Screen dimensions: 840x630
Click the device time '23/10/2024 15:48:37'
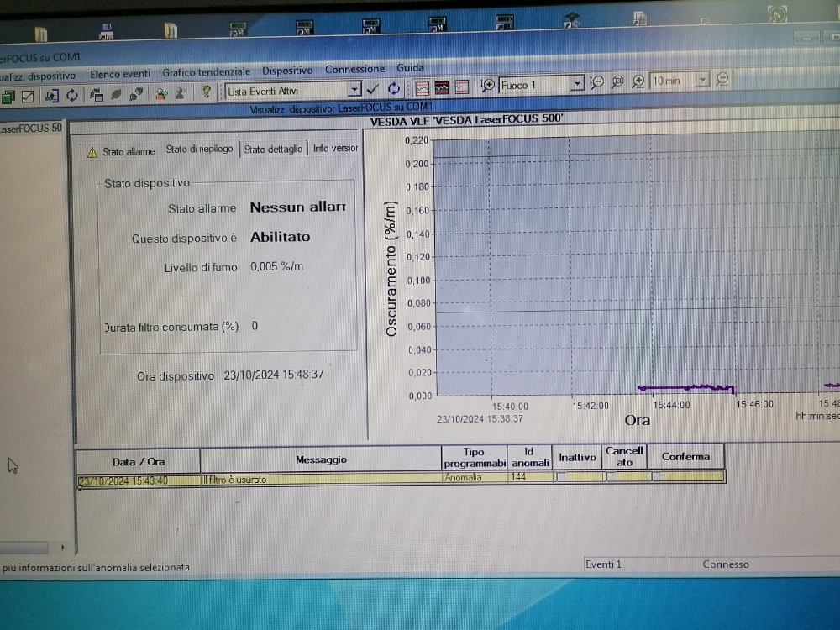click(274, 375)
